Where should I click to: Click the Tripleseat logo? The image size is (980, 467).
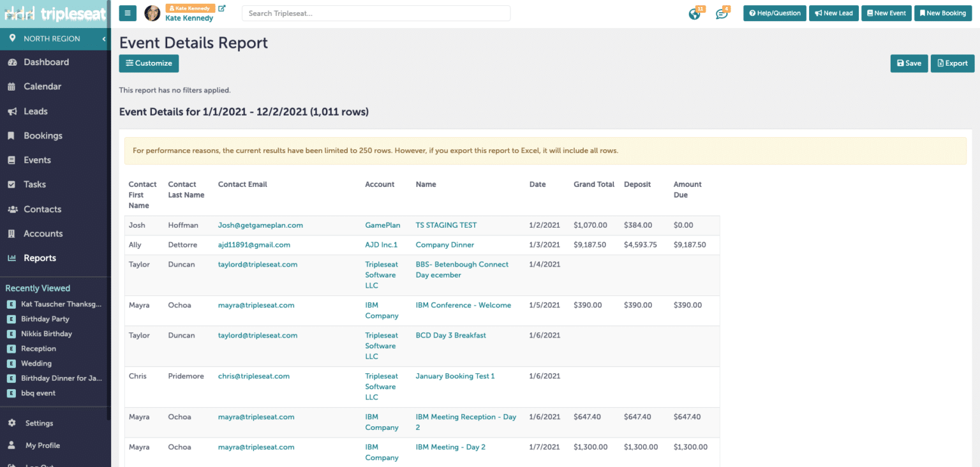point(55,14)
